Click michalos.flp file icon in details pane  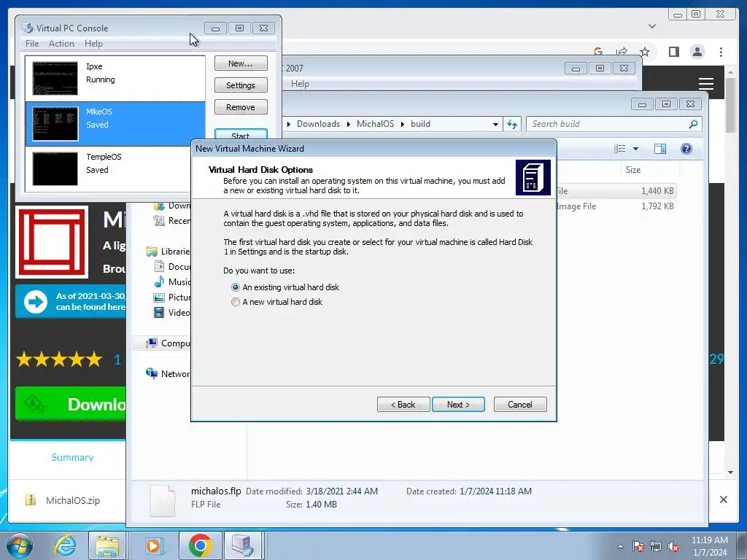click(163, 501)
